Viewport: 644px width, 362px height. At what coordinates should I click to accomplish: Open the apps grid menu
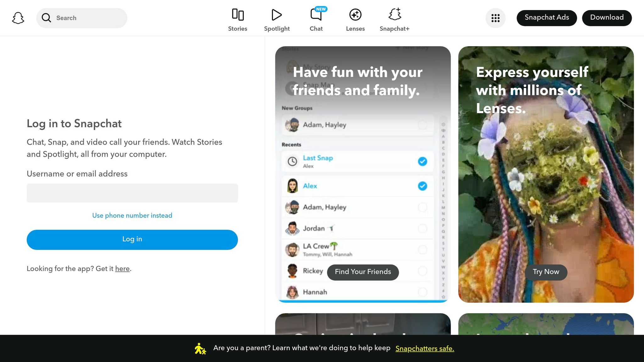(496, 18)
